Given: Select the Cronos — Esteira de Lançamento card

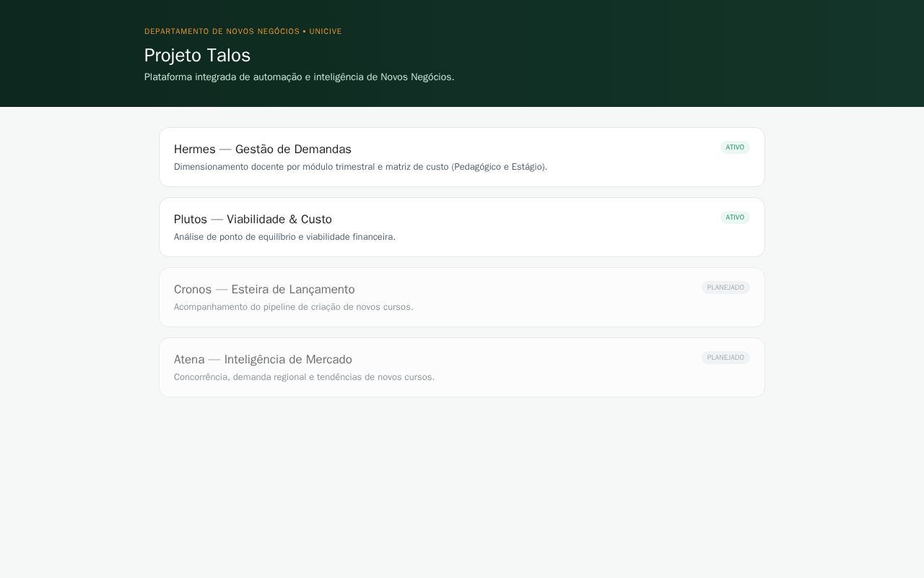Looking at the screenshot, I should click(x=462, y=297).
